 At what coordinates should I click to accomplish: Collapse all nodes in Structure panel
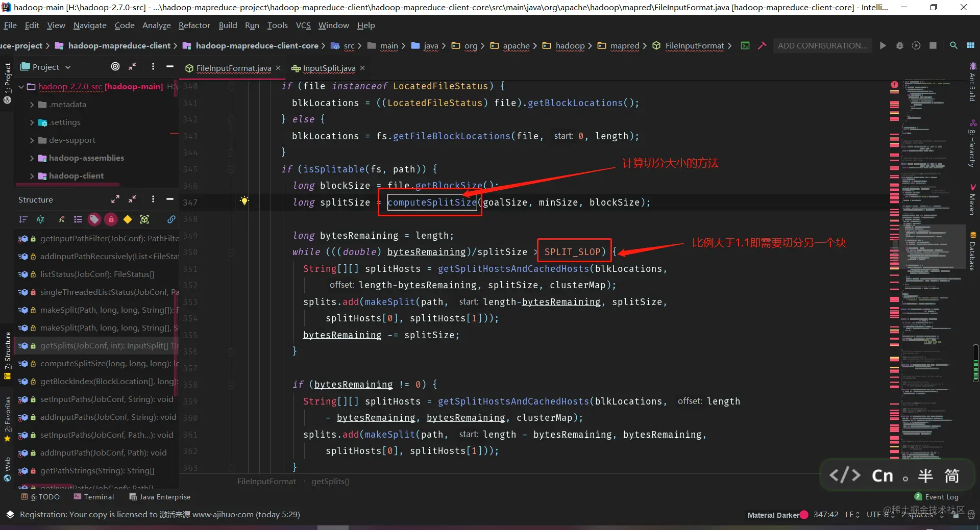132,199
